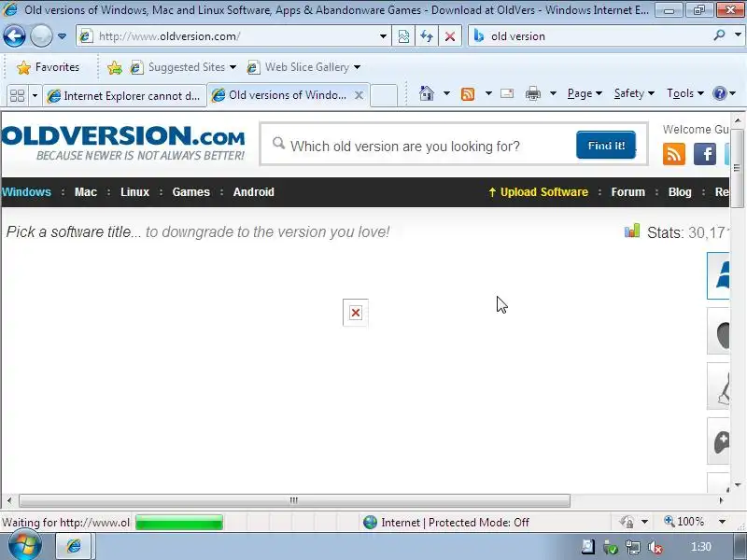Image resolution: width=747 pixels, height=560 pixels.
Task: Click the Feeds RSS toolbar icon
Action: coord(468,94)
